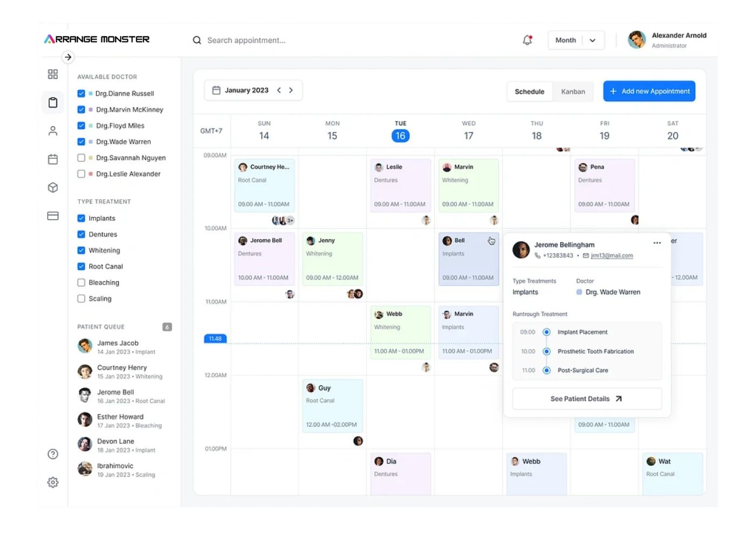
Task: Enable Drg.Savannah Nguyen doctor checkbox
Action: [x=81, y=158]
